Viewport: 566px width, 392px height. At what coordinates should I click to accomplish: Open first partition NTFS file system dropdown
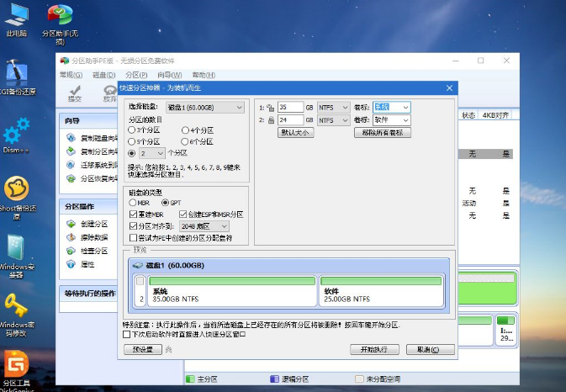click(334, 108)
